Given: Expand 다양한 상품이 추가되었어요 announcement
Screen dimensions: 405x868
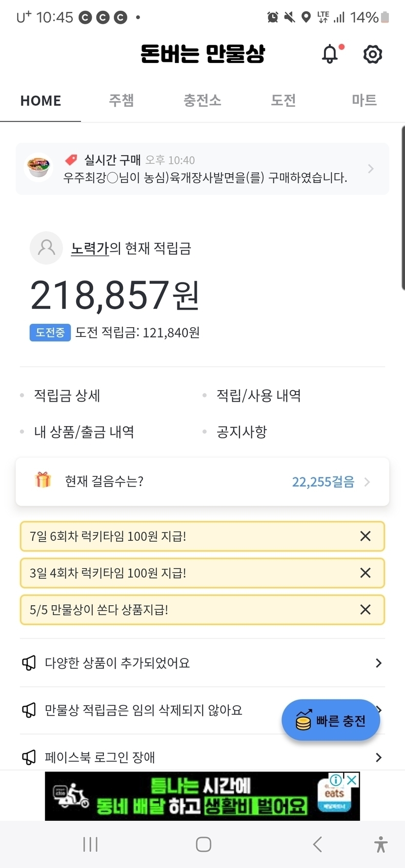Looking at the screenshot, I should 378,663.
